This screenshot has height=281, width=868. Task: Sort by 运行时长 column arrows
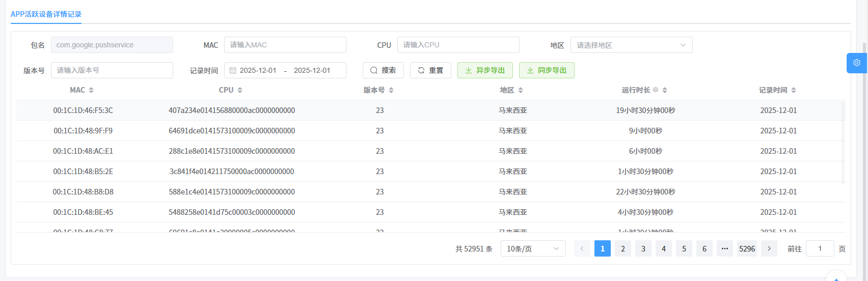665,90
